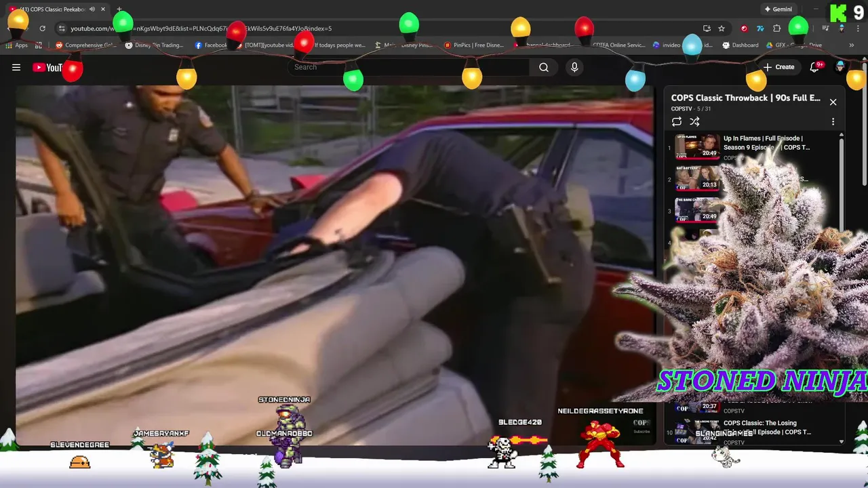Open YouTube notifications bell
This screenshot has width=868, height=488.
[816, 67]
